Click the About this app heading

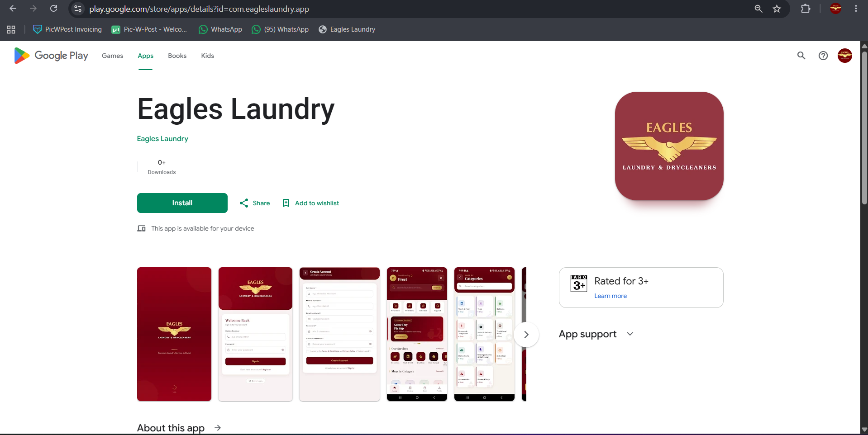(x=171, y=428)
